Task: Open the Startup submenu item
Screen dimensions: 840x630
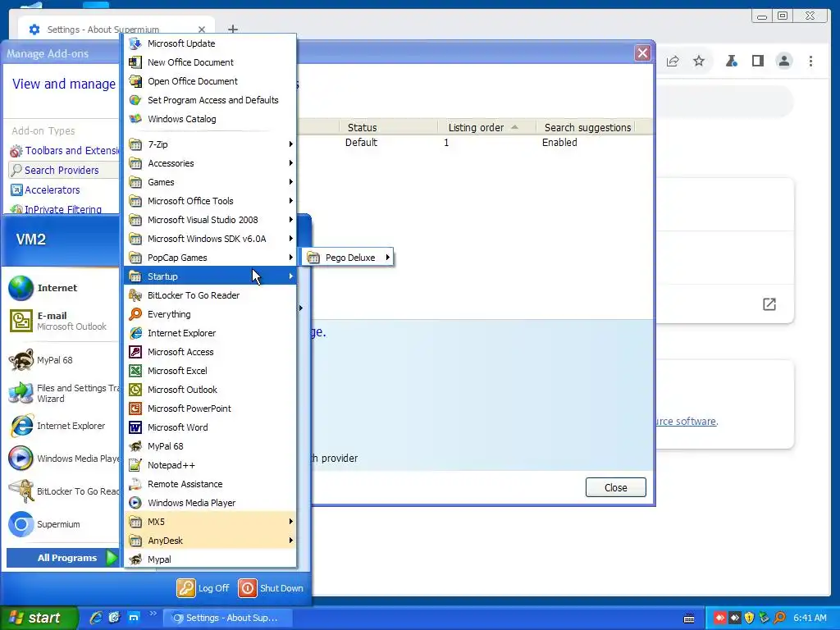Action: (x=210, y=276)
